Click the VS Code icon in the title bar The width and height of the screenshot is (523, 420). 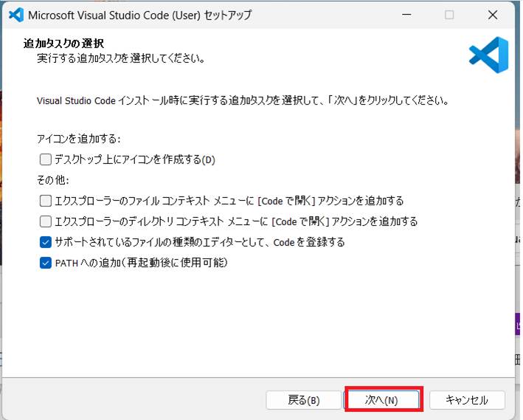[15, 15]
